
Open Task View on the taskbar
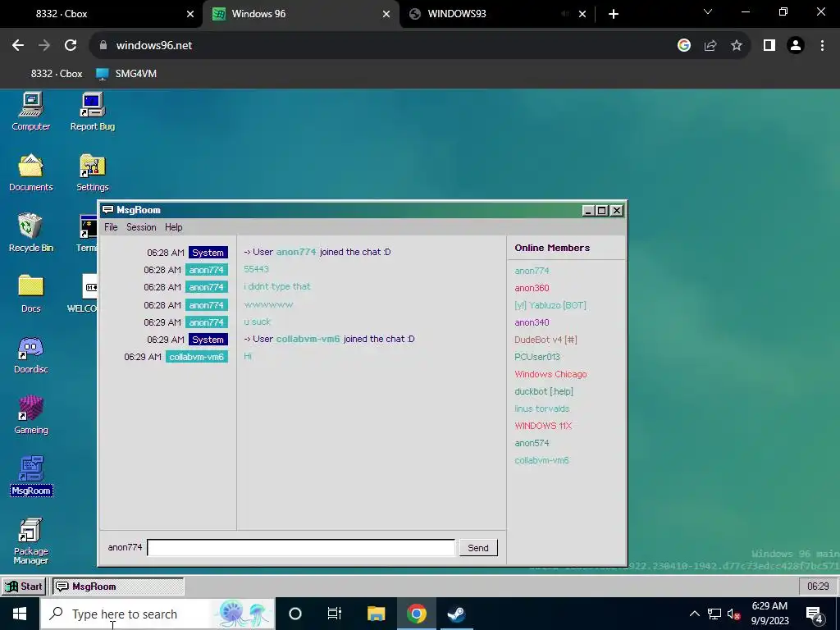335,614
